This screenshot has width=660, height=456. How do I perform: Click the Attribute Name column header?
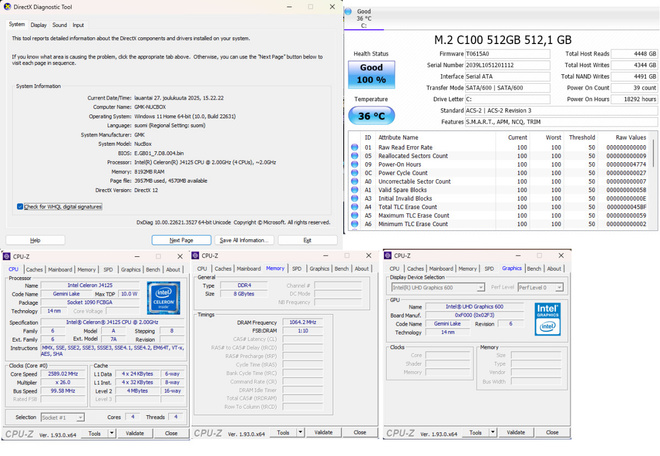coord(398,137)
